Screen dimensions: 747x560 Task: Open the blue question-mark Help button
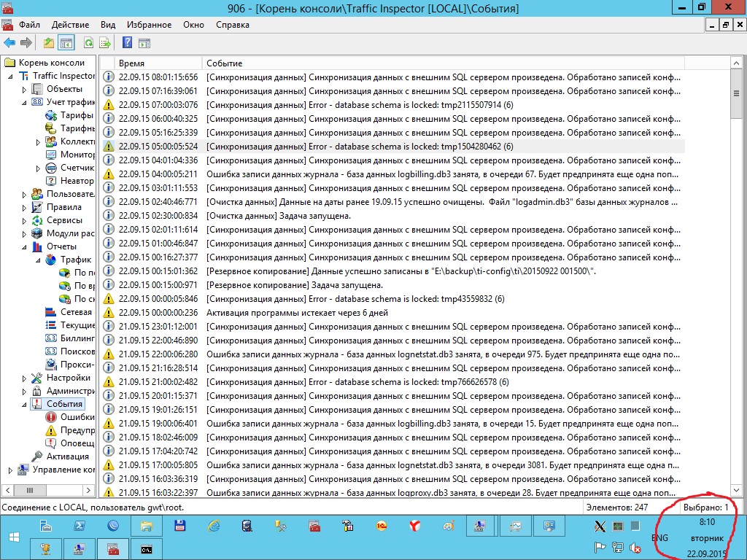(x=127, y=43)
